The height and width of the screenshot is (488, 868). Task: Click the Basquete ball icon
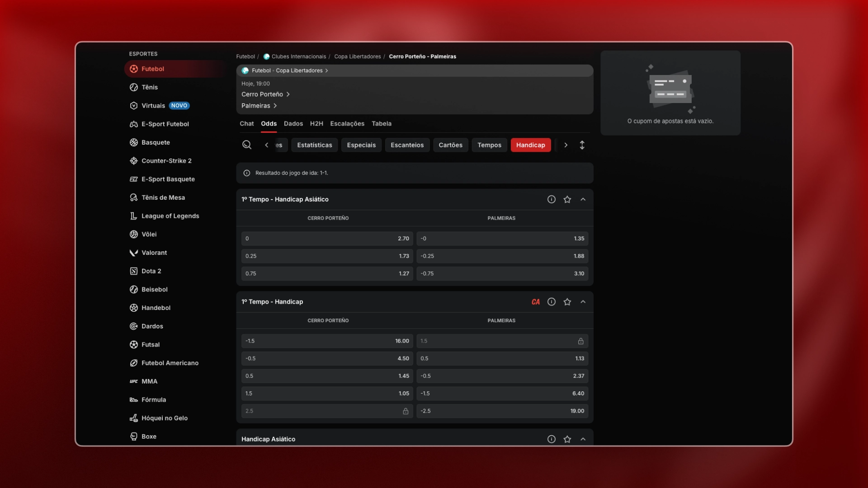coord(134,142)
